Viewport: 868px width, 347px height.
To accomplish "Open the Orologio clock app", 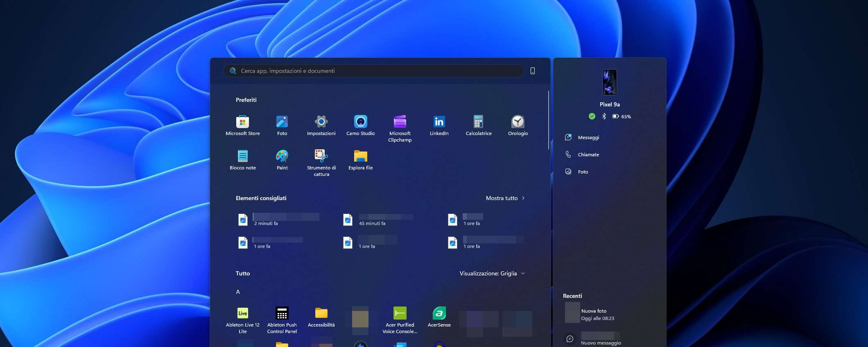I will (518, 125).
